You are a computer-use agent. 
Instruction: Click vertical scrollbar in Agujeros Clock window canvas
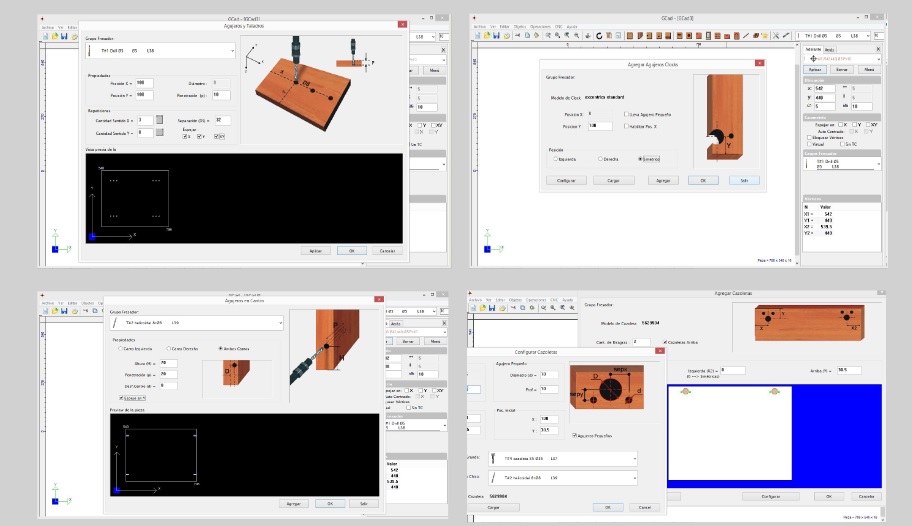point(797,157)
